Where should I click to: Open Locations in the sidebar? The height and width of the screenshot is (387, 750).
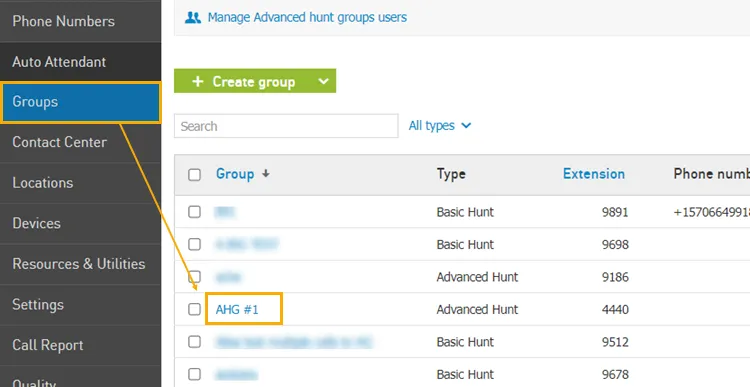[80, 183]
